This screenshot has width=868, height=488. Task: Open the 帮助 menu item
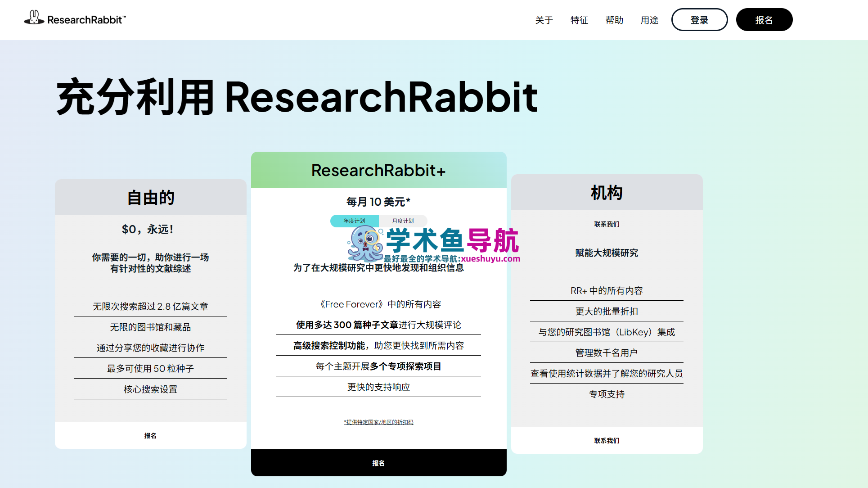coord(614,20)
